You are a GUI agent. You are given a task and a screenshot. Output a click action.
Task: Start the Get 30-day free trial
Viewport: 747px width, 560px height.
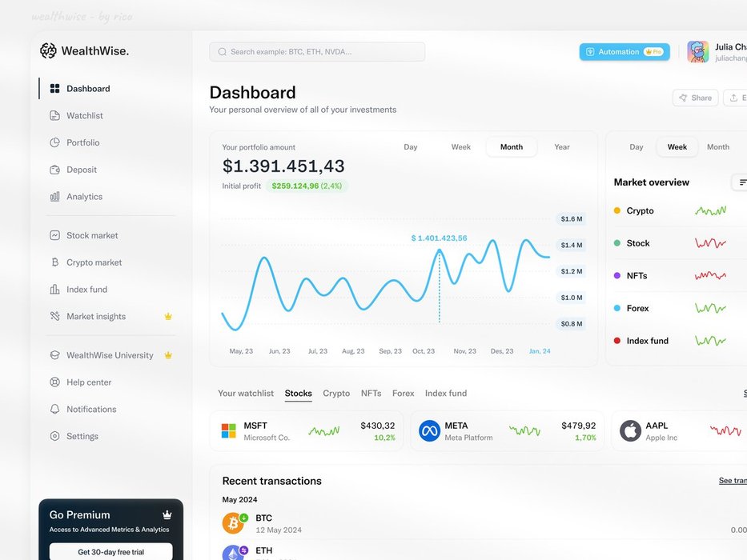[111, 552]
